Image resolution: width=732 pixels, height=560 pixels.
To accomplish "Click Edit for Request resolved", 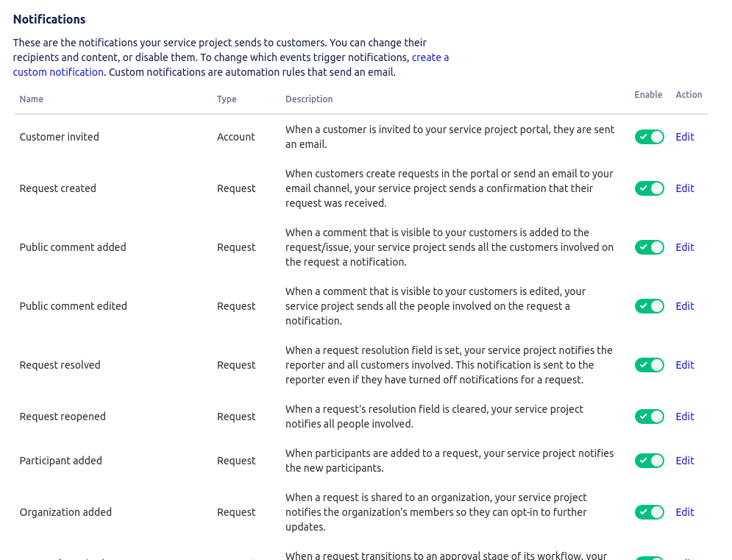I will coord(684,365).
